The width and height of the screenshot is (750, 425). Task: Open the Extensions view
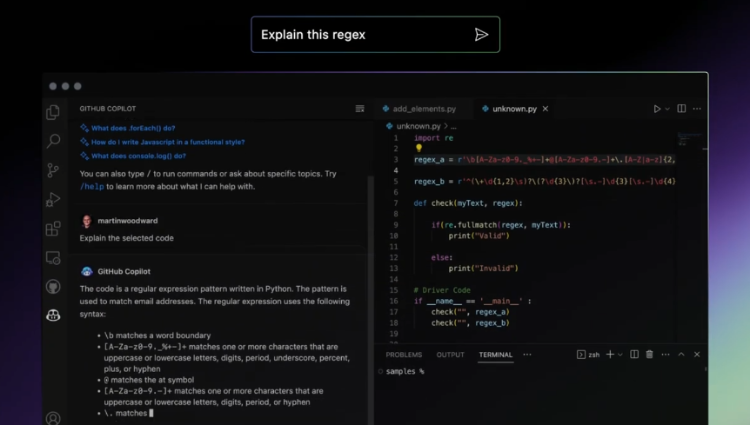tap(53, 228)
